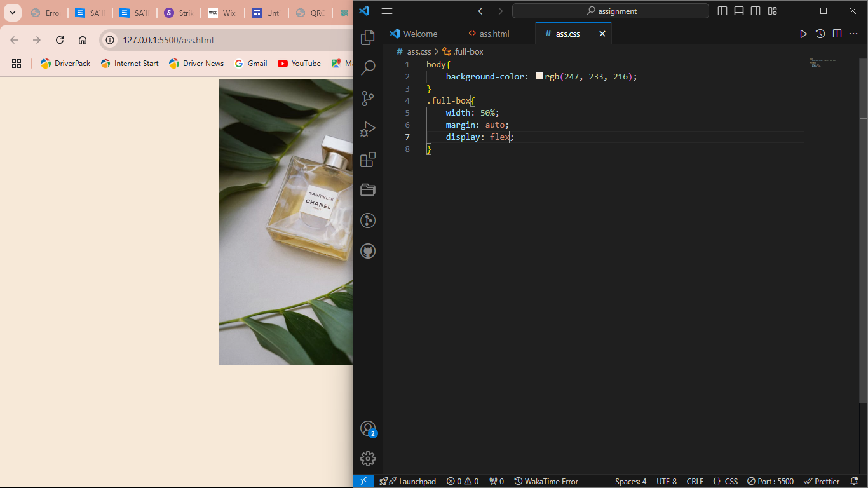The image size is (868, 488).
Task: Open the editor's More Actions ellipsis
Action: [x=854, y=34]
